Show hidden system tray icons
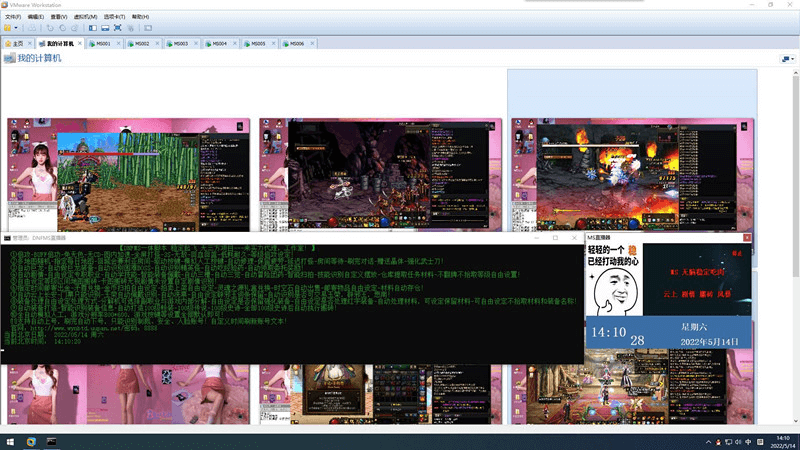 pyautogui.click(x=708, y=442)
